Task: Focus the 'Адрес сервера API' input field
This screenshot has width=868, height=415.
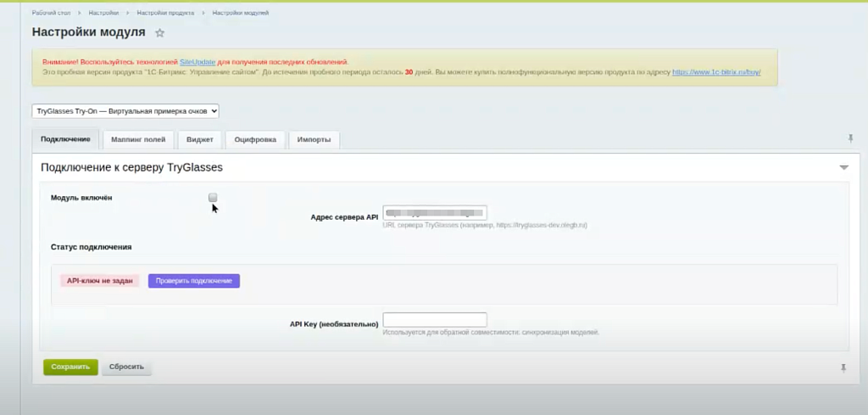Action: coord(435,213)
